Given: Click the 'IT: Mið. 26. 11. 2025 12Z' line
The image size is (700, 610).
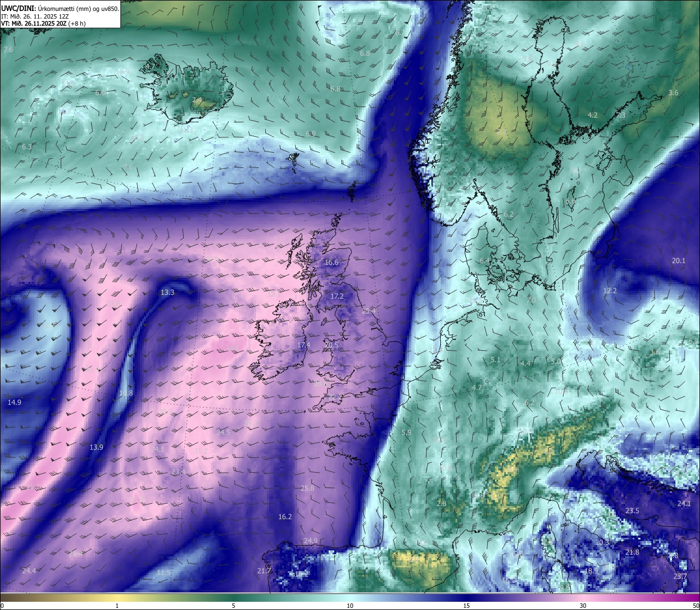Looking at the screenshot, I should pos(35,16).
